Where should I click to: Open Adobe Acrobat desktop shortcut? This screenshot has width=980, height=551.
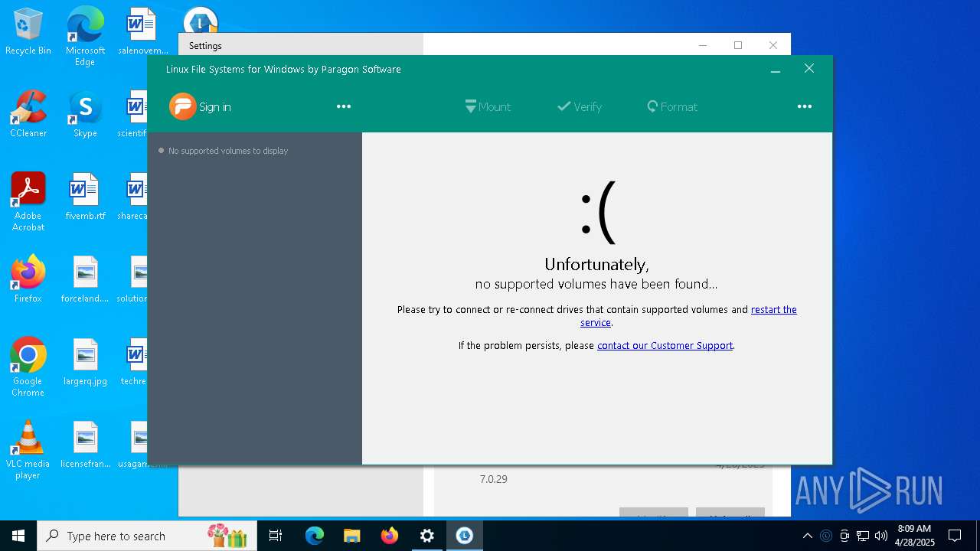(x=28, y=201)
